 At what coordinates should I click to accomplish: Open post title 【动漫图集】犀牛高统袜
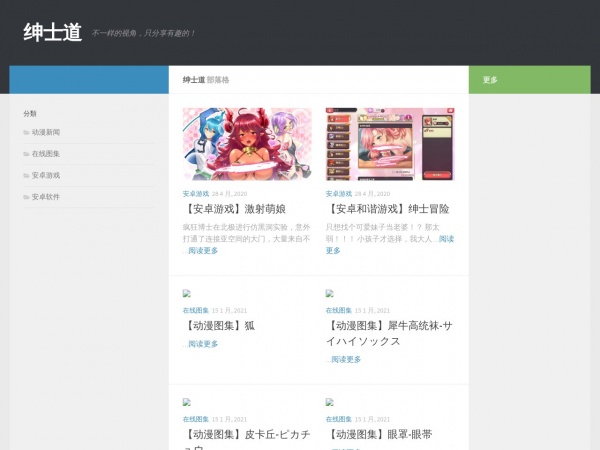pyautogui.click(x=389, y=333)
